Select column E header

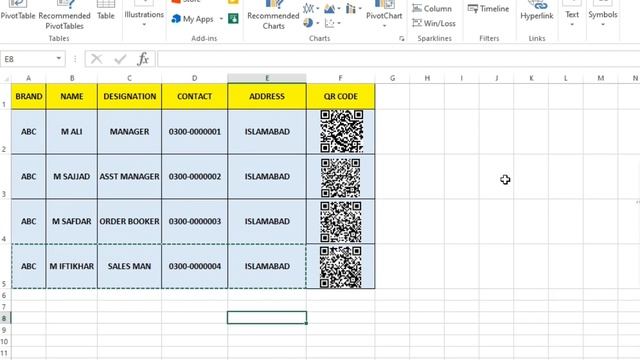coord(267,78)
